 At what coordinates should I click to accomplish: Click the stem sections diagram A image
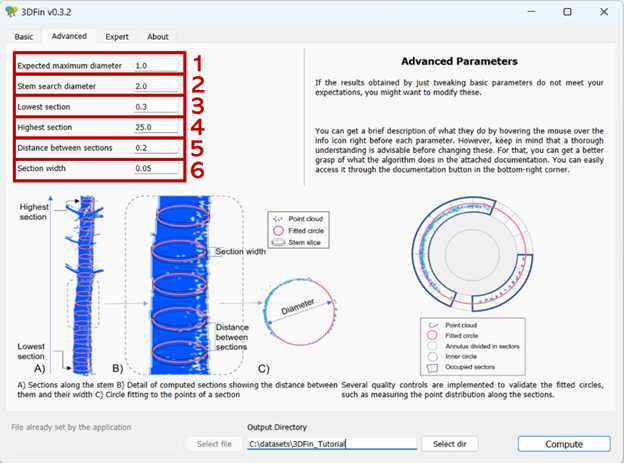pos(84,285)
